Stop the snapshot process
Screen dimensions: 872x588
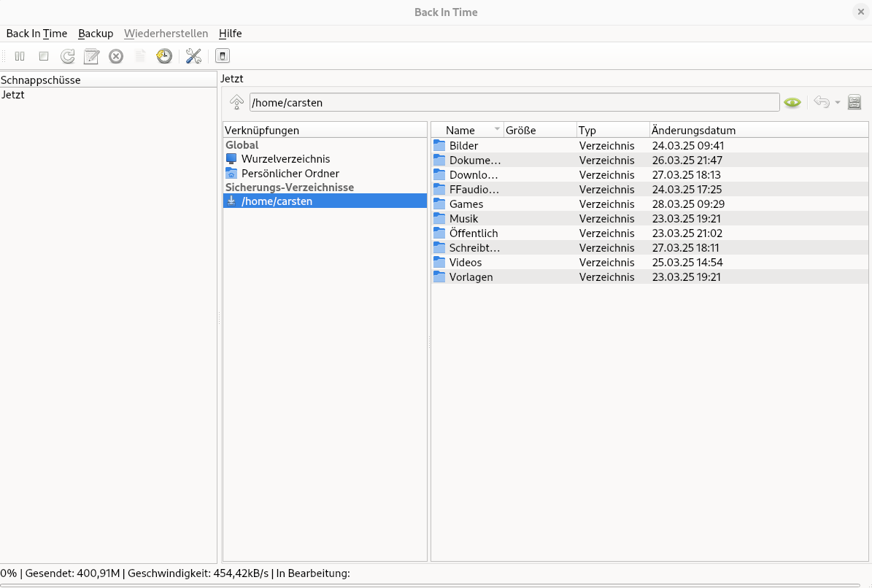[44, 56]
